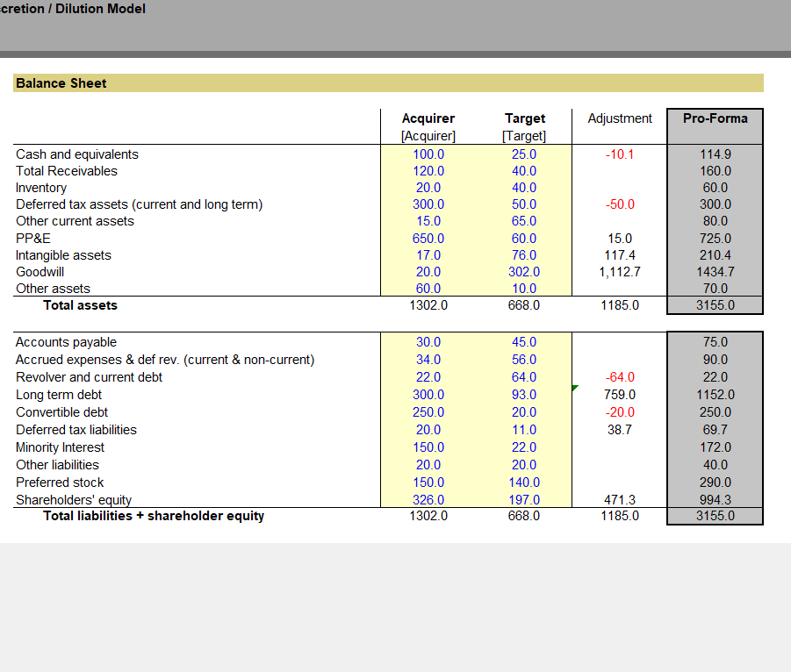Select Acquirer other assets value 60.0
This screenshot has height=672, width=791.
point(428,289)
